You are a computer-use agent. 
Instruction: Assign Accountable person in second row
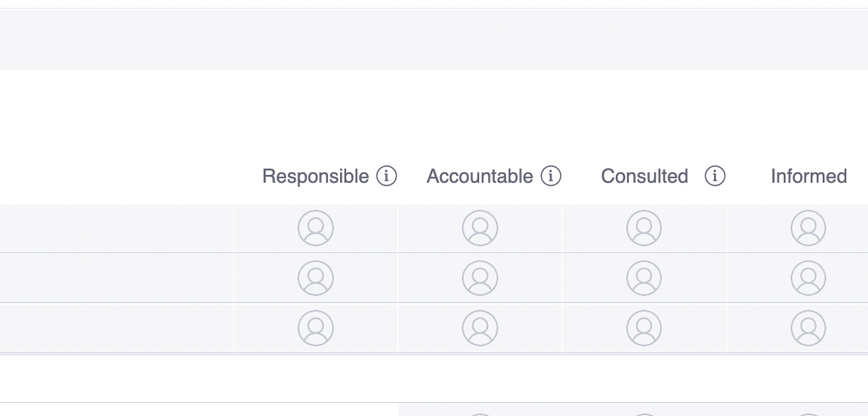click(x=479, y=278)
